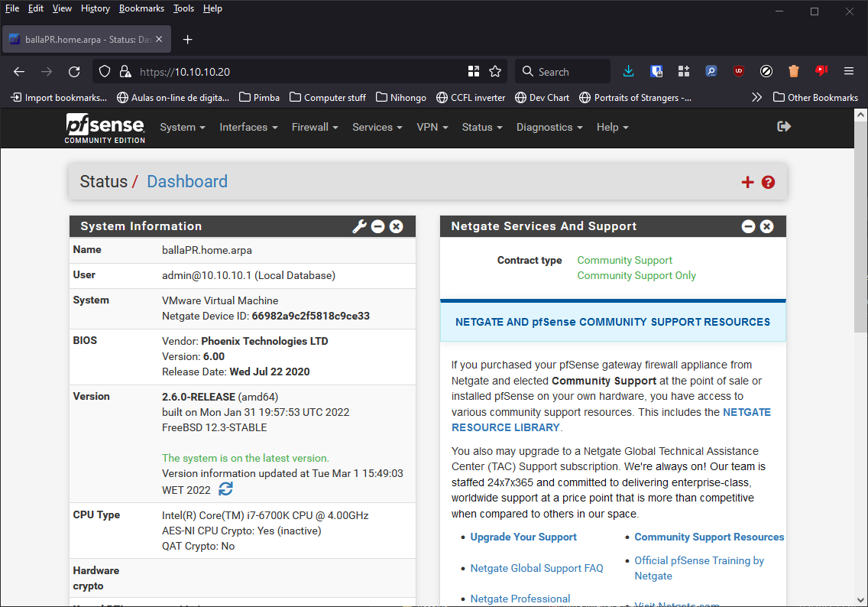
Task: Open the Firewall dropdown menu
Action: pyautogui.click(x=314, y=128)
